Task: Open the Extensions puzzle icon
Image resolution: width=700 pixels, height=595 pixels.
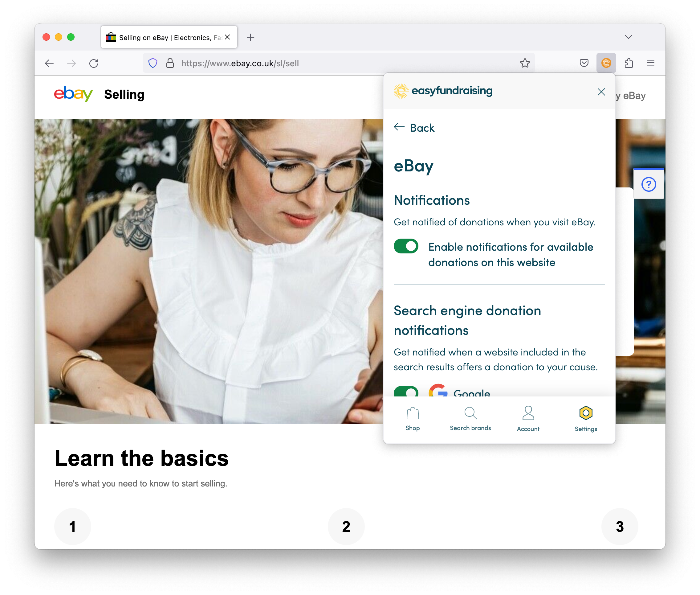Action: (x=629, y=63)
